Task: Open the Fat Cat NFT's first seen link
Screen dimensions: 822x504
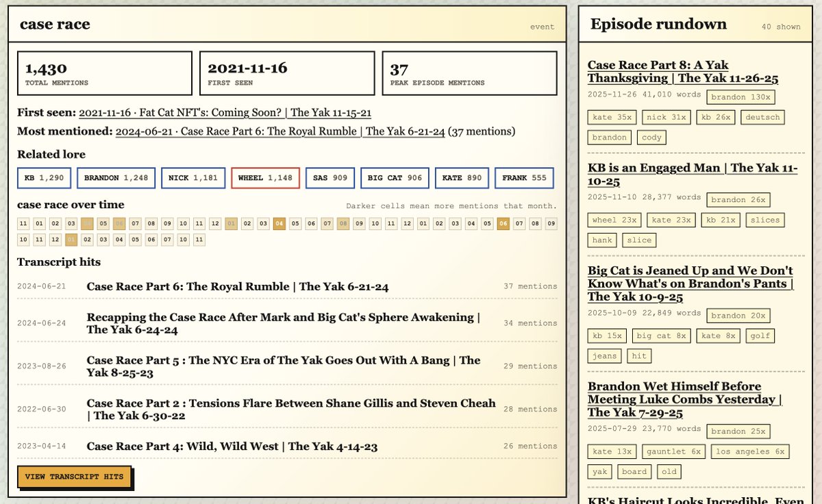Action: [225, 113]
